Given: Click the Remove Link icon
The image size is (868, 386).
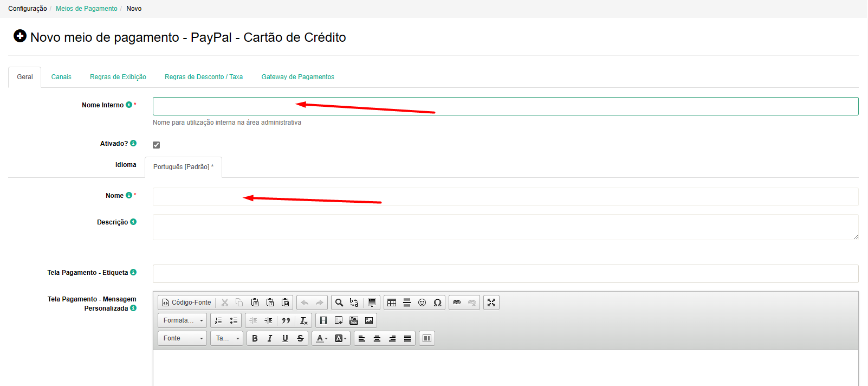Looking at the screenshot, I should point(472,303).
